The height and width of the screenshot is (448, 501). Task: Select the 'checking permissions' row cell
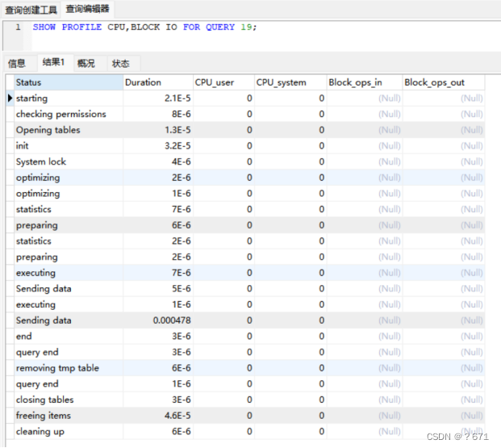61,114
